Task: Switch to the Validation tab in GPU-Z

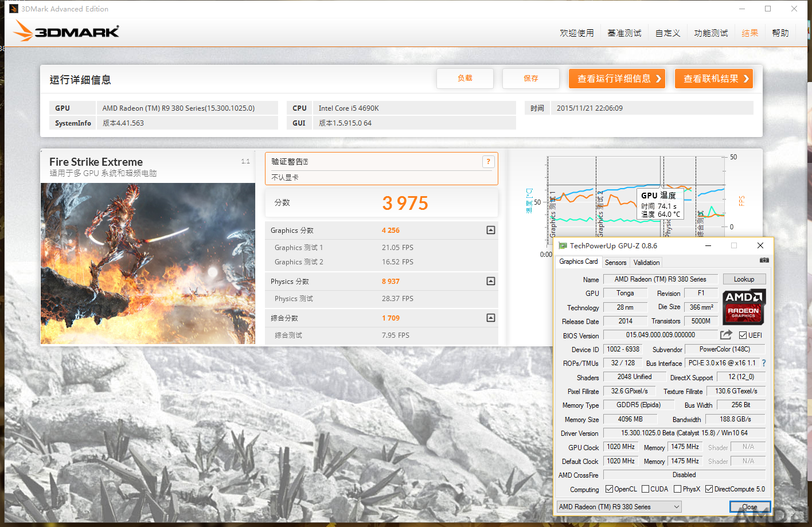Action: pyautogui.click(x=646, y=263)
